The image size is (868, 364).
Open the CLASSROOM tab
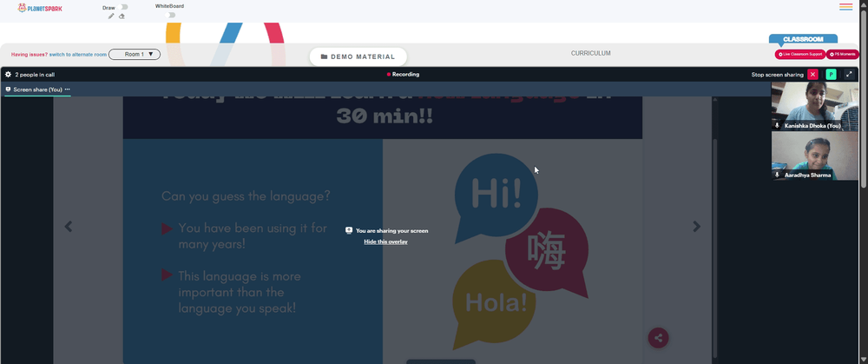pyautogui.click(x=803, y=39)
